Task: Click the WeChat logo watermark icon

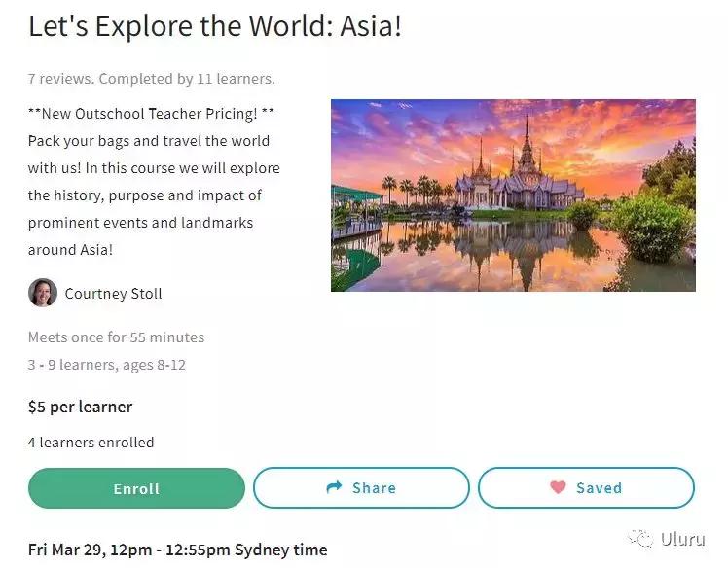Action: click(x=640, y=538)
